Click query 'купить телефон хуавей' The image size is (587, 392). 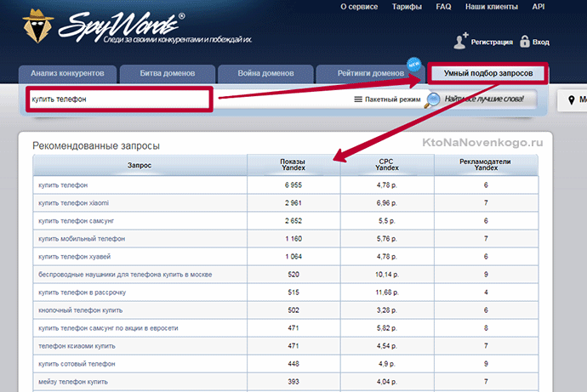click(x=75, y=257)
